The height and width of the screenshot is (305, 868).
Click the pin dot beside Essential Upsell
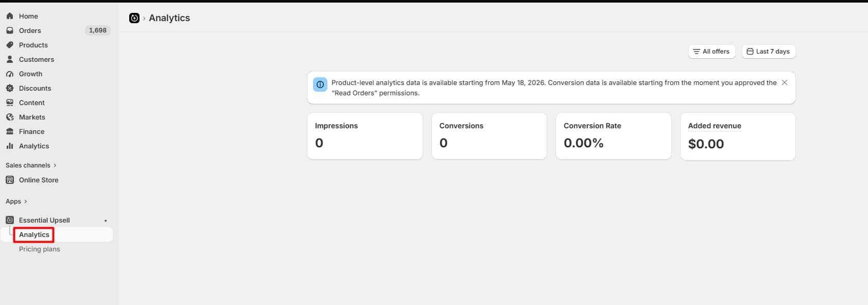[x=106, y=221]
